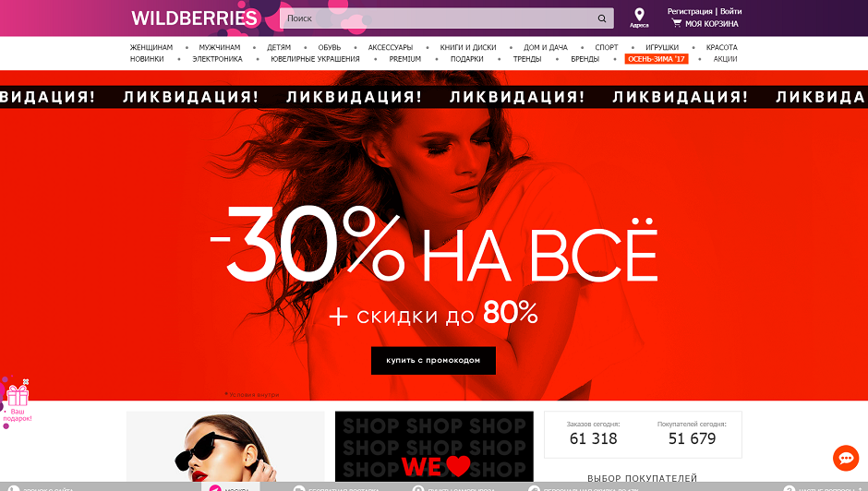868x491 pixels.
Task: Click the купить с промокодом button
Action: [x=433, y=360]
